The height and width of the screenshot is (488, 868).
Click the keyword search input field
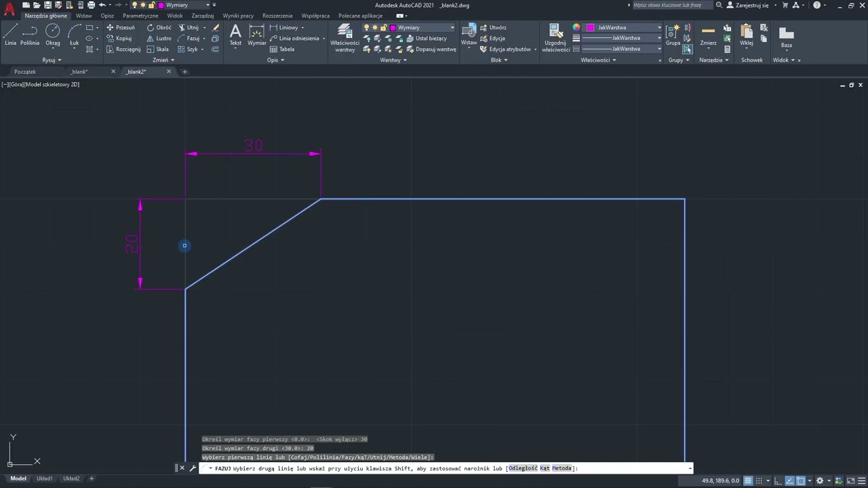(672, 5)
